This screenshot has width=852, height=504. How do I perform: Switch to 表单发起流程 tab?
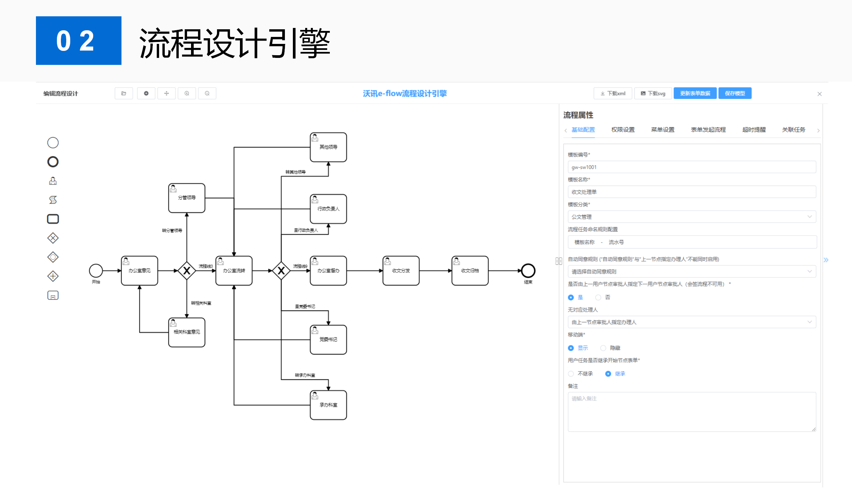708,130
